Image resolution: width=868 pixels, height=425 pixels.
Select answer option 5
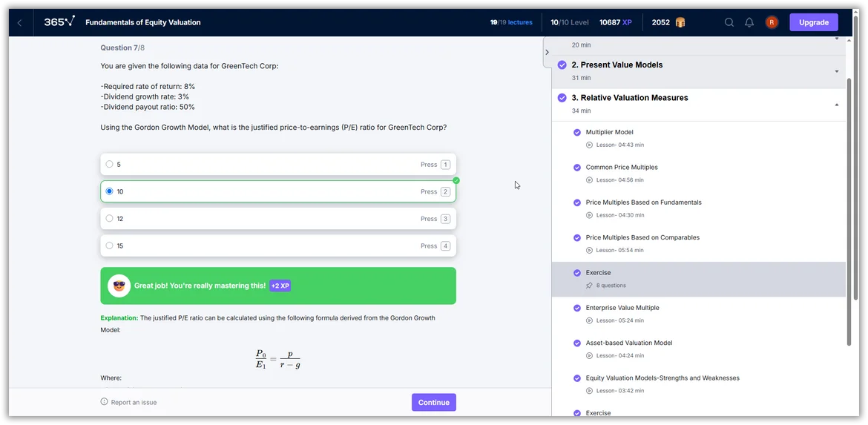110,165
